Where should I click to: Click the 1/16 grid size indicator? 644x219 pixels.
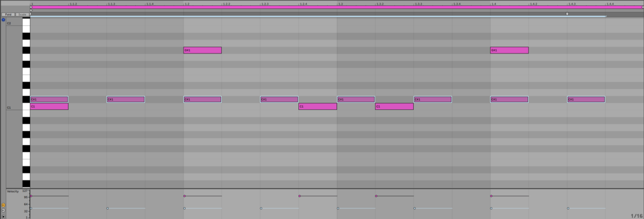point(636,215)
